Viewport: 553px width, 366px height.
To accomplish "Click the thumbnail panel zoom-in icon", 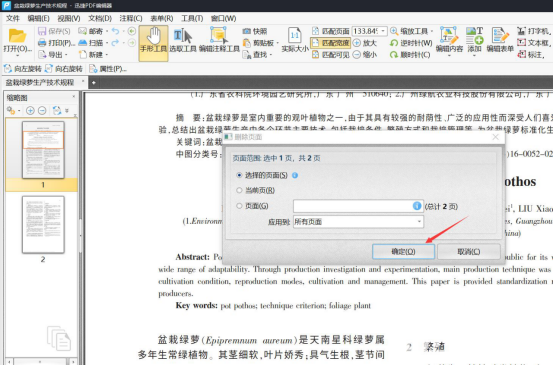I will [30, 111].
